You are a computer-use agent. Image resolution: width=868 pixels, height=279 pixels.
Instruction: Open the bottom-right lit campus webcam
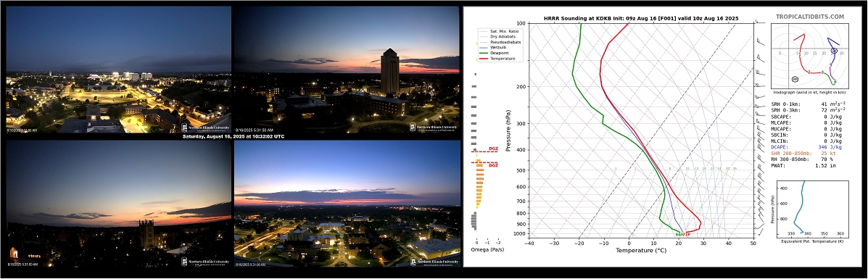point(347,204)
